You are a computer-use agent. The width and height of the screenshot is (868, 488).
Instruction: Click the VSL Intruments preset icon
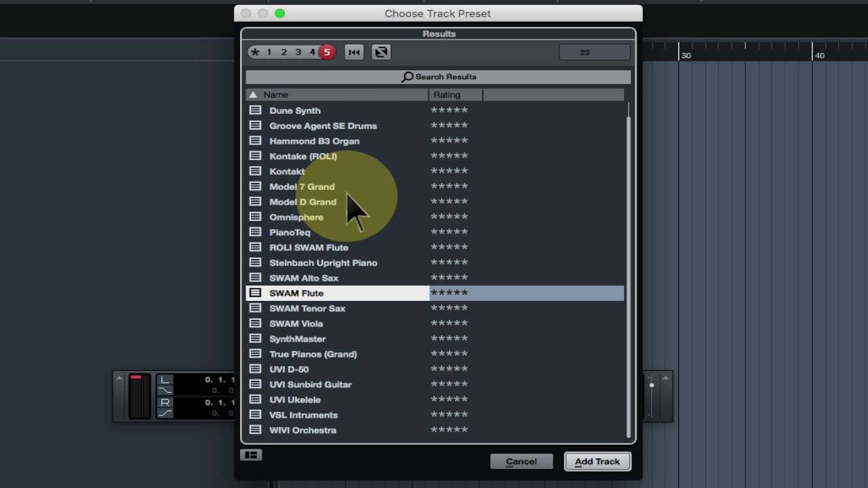pos(255,415)
